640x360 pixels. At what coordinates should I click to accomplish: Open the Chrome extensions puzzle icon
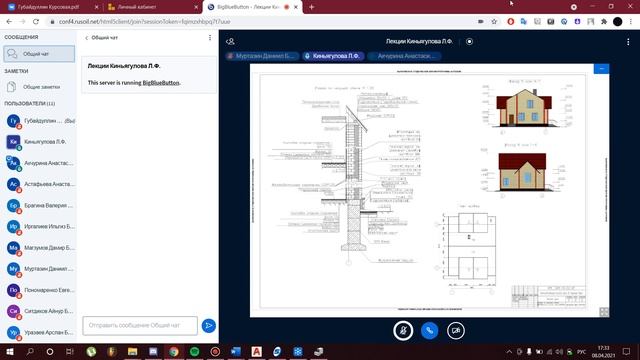[x=604, y=22]
